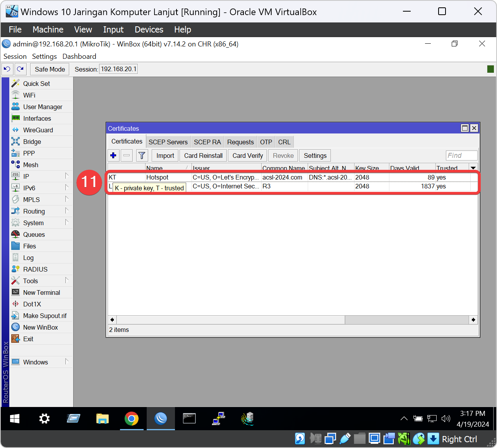Open File Explorer from the taskbar

[103, 419]
